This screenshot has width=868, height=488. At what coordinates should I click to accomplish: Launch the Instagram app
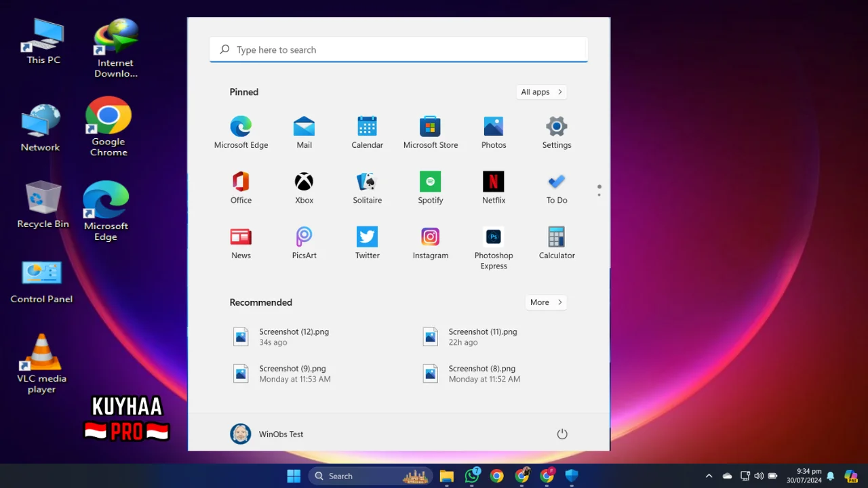pyautogui.click(x=430, y=243)
